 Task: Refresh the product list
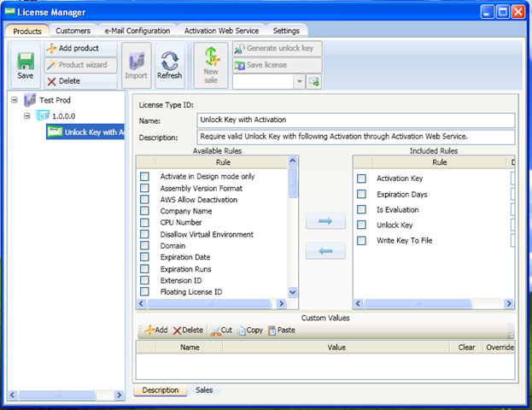170,65
